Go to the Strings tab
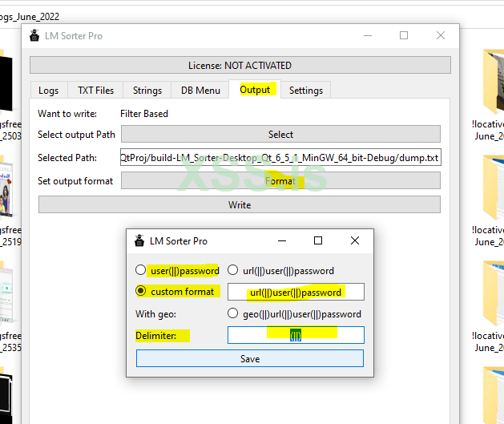 pos(147,91)
